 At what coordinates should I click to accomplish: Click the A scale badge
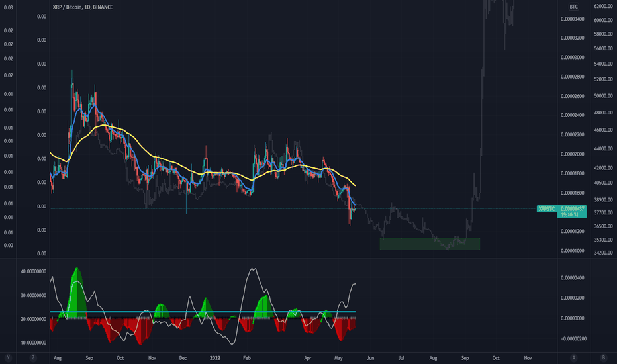[x=574, y=357]
